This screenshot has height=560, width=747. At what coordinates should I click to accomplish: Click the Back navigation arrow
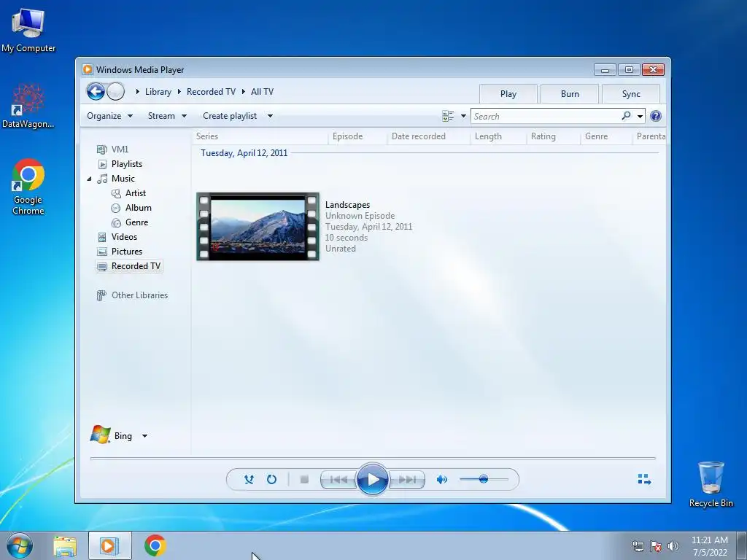tap(96, 91)
